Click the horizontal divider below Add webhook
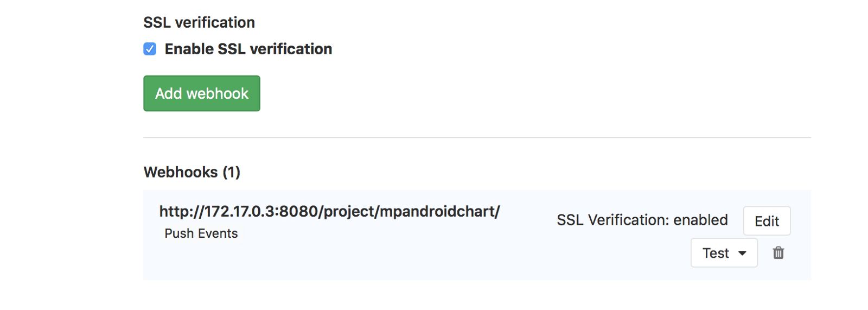 coord(477,137)
